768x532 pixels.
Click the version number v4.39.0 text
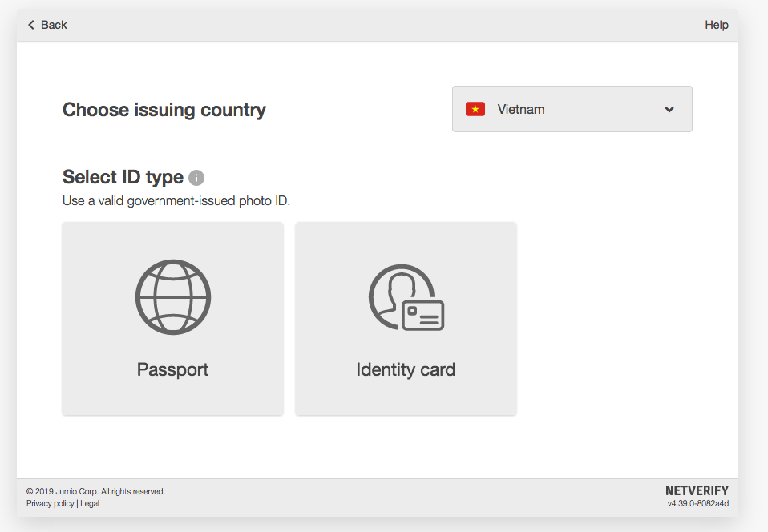point(698,504)
